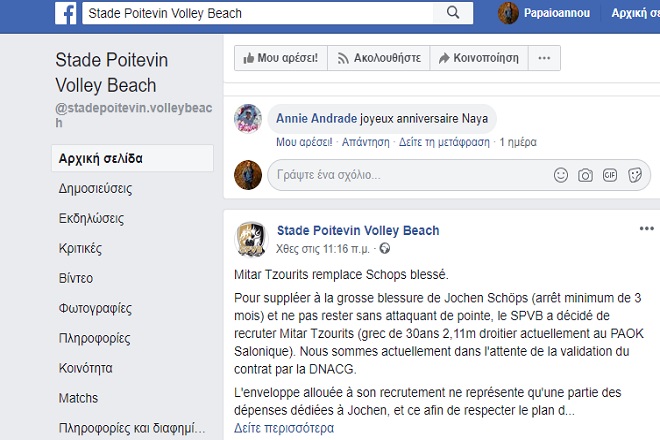This screenshot has width=660, height=440.
Task: Click the commenter avatar beside comment box
Action: (x=248, y=175)
